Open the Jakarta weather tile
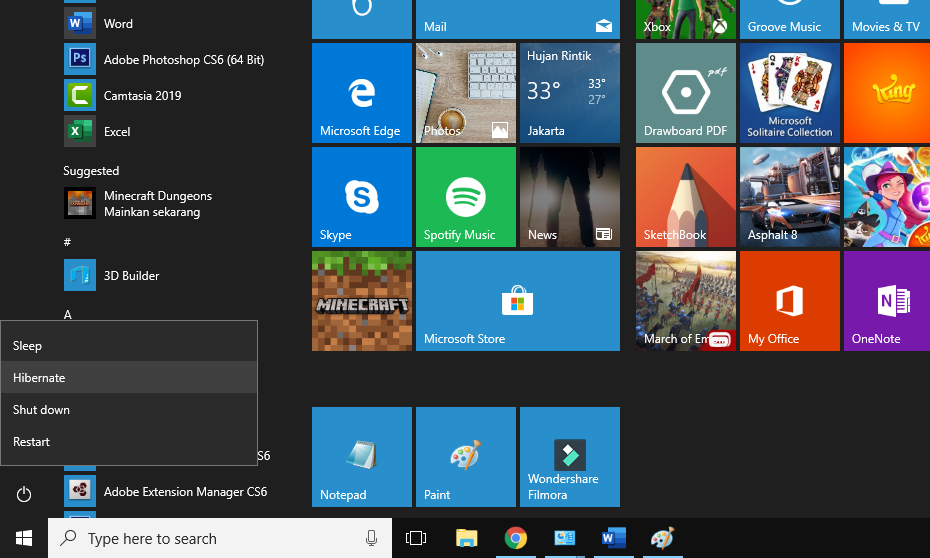This screenshot has width=930, height=558. 569,93
